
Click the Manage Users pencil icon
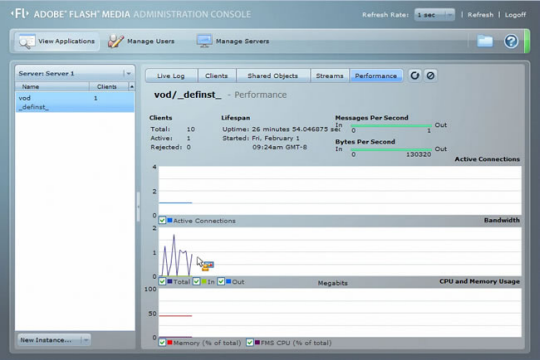pyautogui.click(x=116, y=41)
